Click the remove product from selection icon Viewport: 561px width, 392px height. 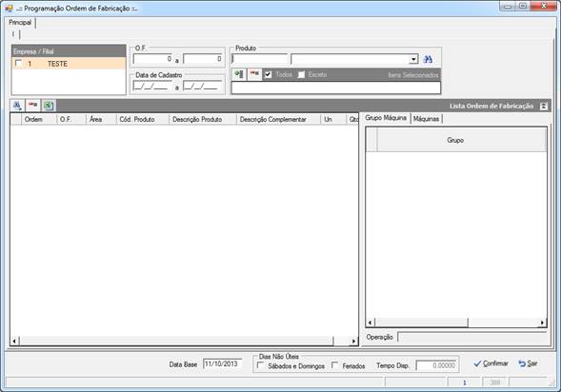click(x=254, y=74)
